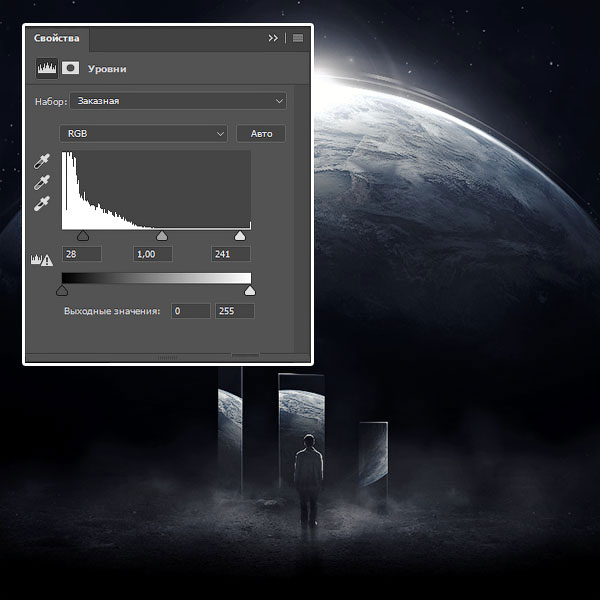
Task: Collapse panel with double-arrow icon
Action: (x=273, y=38)
